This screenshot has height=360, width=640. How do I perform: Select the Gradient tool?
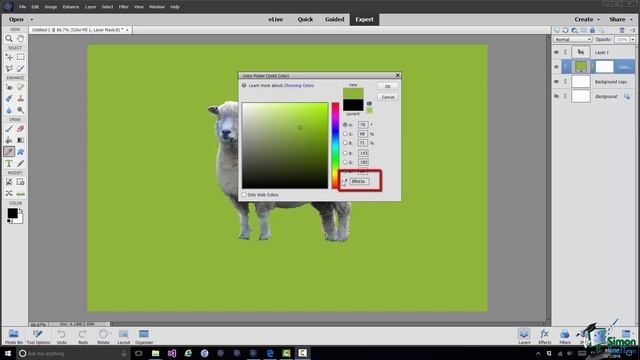20,140
